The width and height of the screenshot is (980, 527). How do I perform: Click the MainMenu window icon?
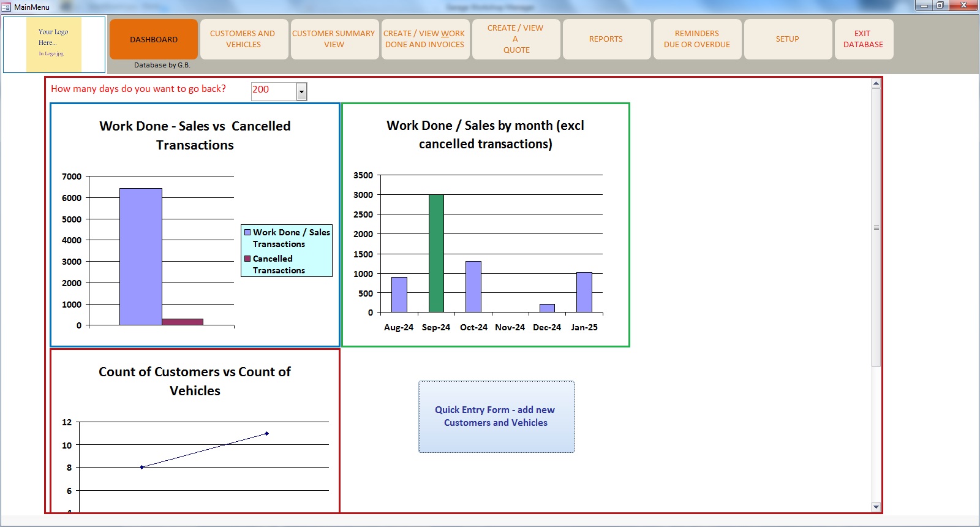click(x=7, y=7)
